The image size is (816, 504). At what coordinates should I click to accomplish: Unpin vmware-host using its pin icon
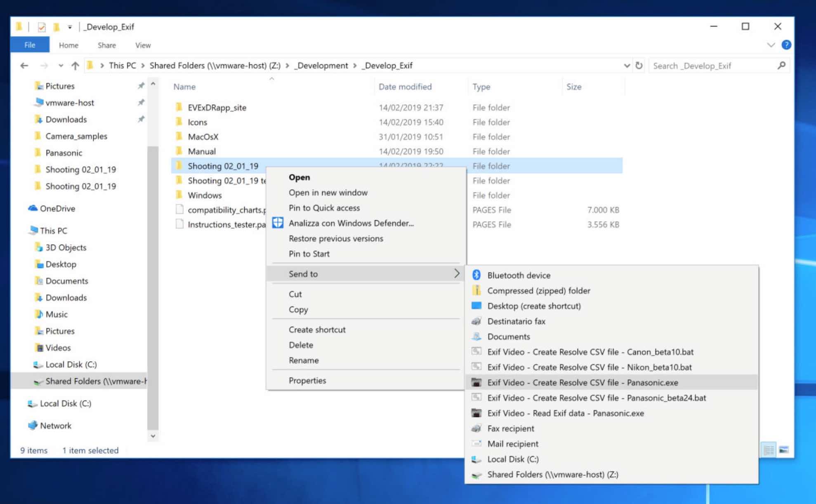tap(141, 102)
